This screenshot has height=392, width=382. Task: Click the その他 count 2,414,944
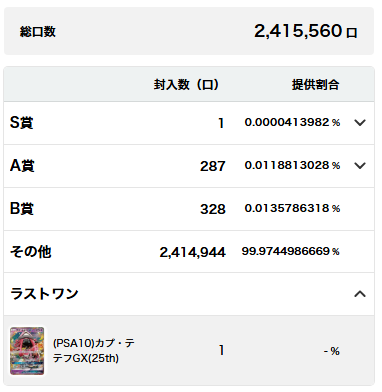click(192, 252)
